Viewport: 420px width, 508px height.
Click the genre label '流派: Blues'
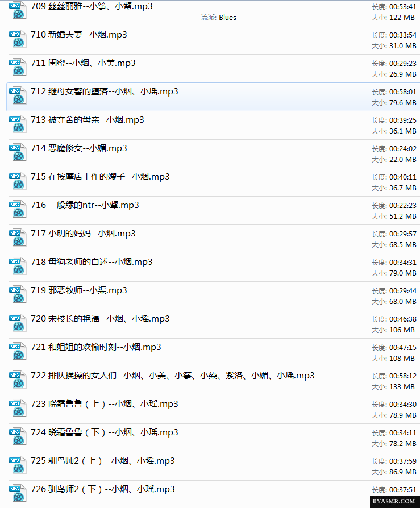(219, 18)
